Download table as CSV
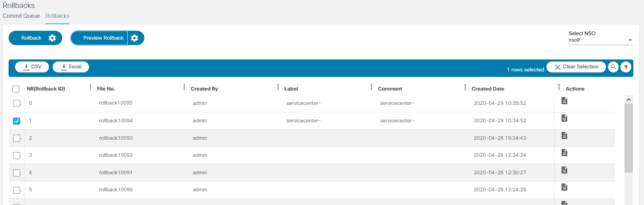 pyautogui.click(x=32, y=67)
